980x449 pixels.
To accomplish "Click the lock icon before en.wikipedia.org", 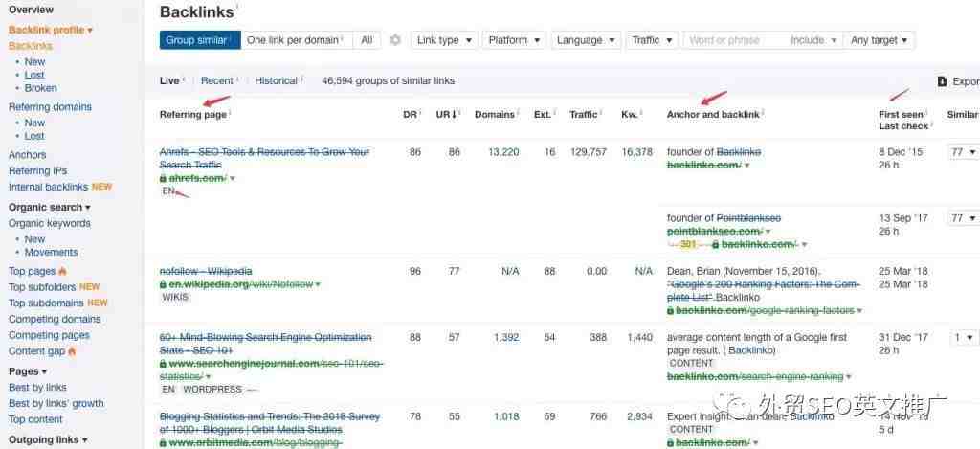I will point(163,284).
